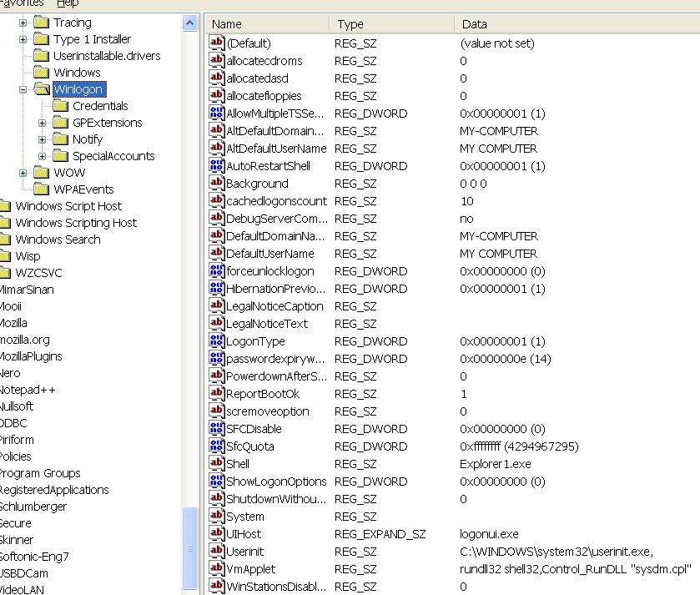Select the WinStationsDisabl... value name

point(276,587)
